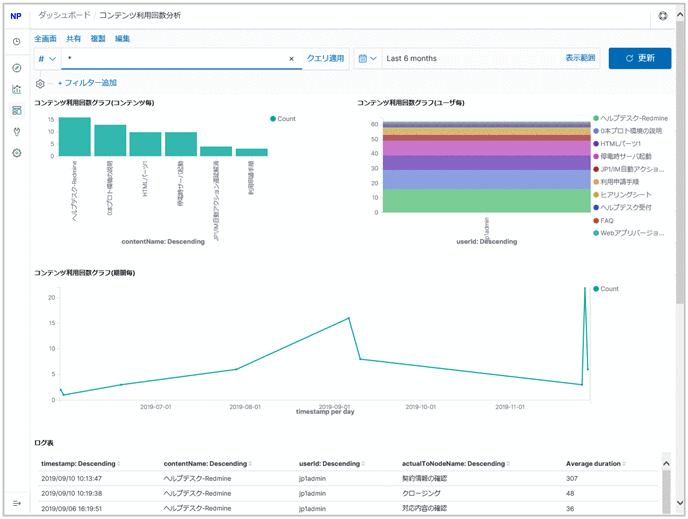Image resolution: width=688 pixels, height=519 pixels.
Task: Open the calendar quick date dropdown
Action: tap(367, 59)
